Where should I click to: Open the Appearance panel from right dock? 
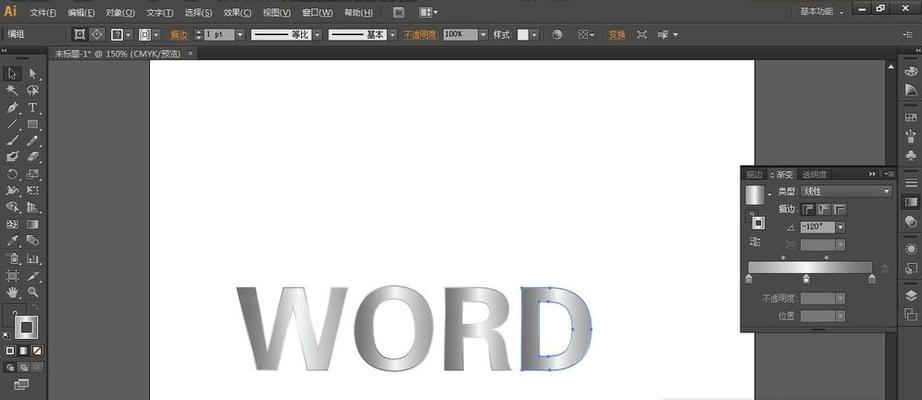[910, 249]
